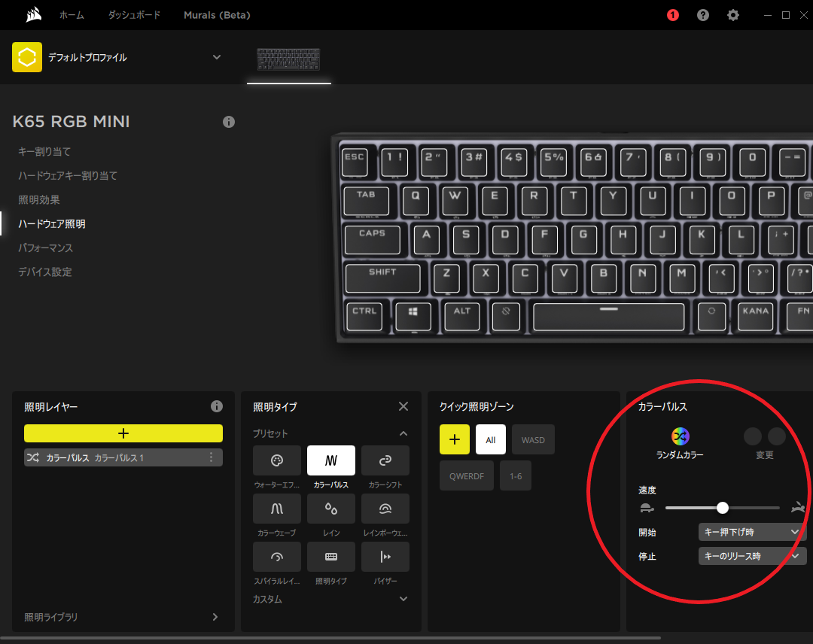
Task: Click second color swatch above 変更
Action: [776, 436]
